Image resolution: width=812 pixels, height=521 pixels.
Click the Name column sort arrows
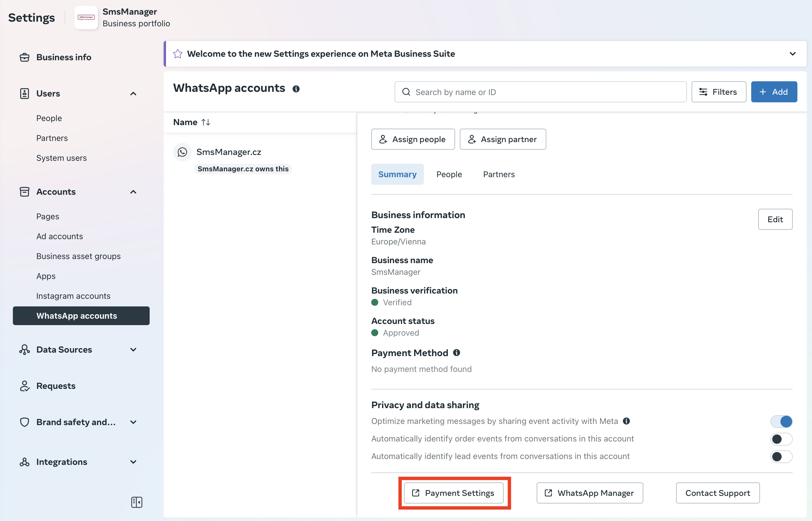coord(205,122)
